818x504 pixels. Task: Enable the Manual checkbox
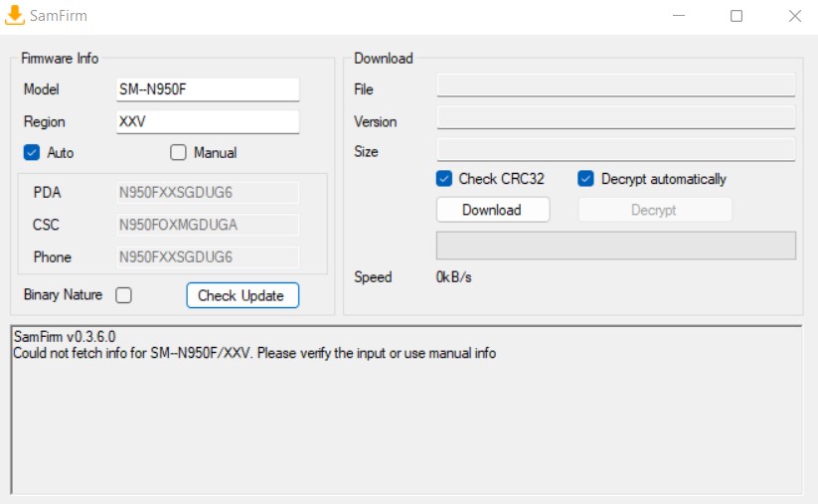point(179,153)
